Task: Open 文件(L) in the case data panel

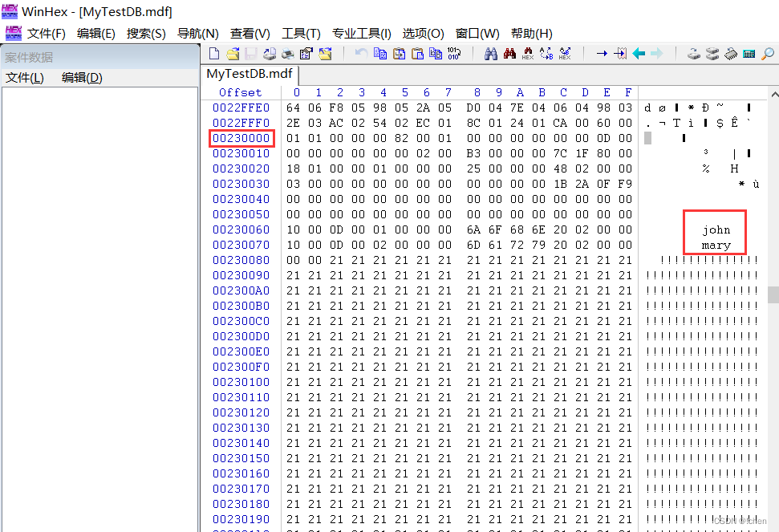Action: 25,78
